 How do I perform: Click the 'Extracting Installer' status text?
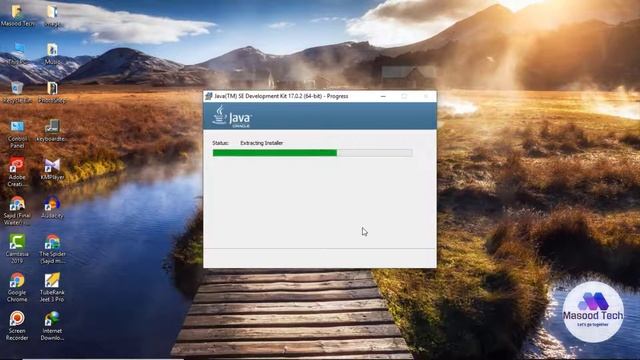pos(261,143)
